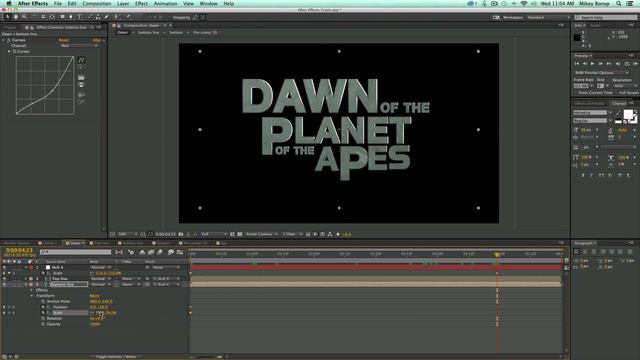The width and height of the screenshot is (640, 360).
Task: Open RAM Preview Options dropdown
Action: [x=602, y=72]
